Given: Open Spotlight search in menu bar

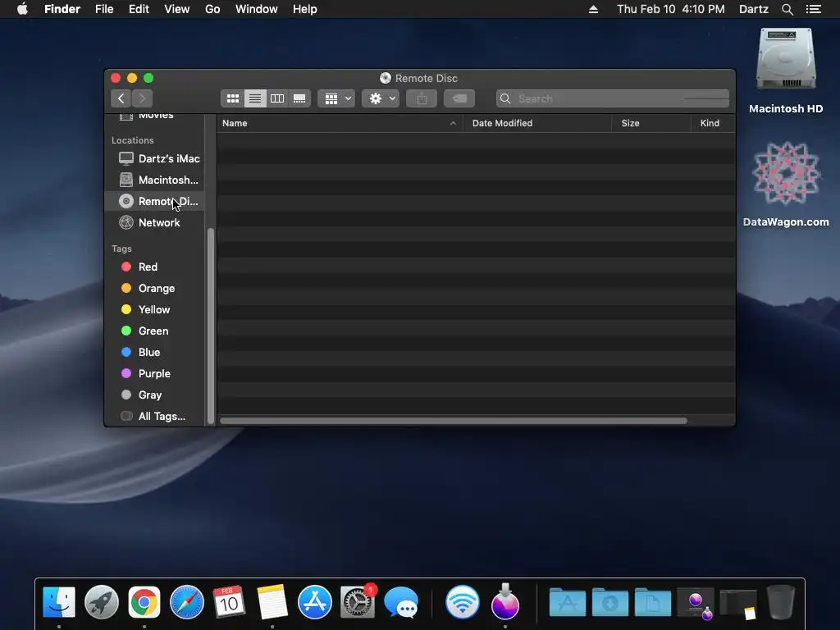Looking at the screenshot, I should pos(787,9).
